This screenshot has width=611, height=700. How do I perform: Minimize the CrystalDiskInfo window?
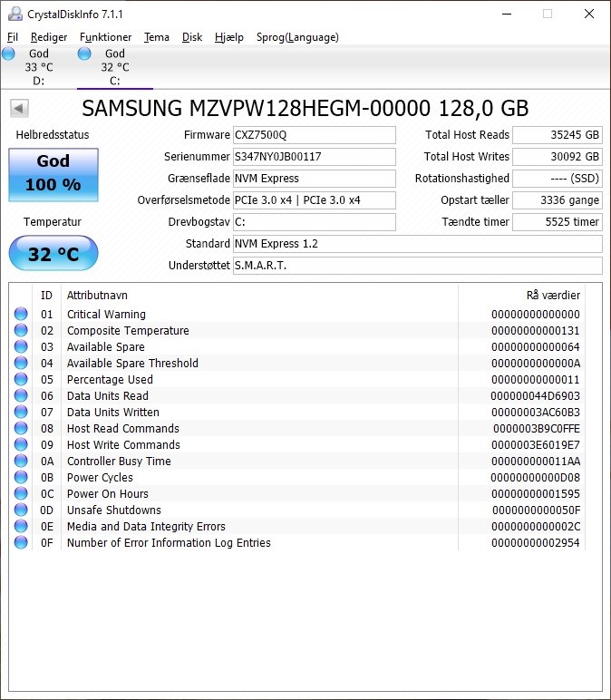click(507, 14)
